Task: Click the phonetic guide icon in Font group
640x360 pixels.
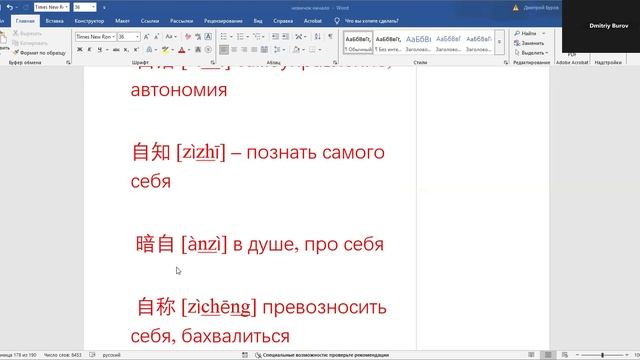Action: click(198, 37)
